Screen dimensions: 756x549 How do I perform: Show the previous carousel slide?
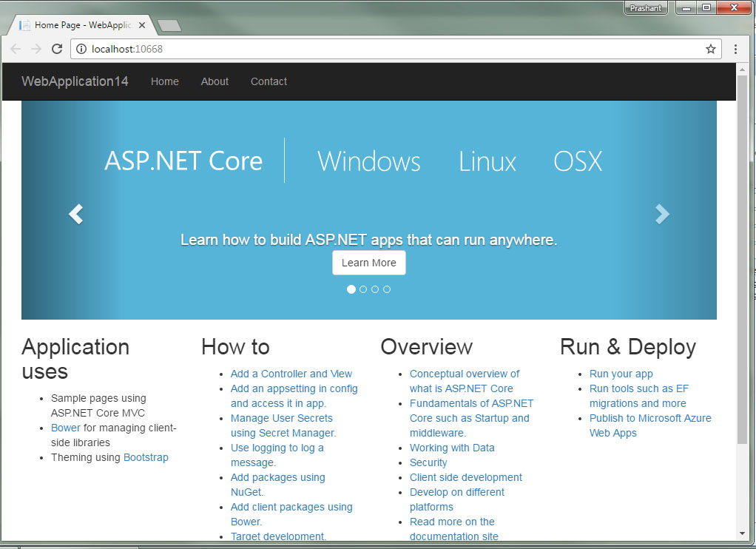tap(76, 214)
